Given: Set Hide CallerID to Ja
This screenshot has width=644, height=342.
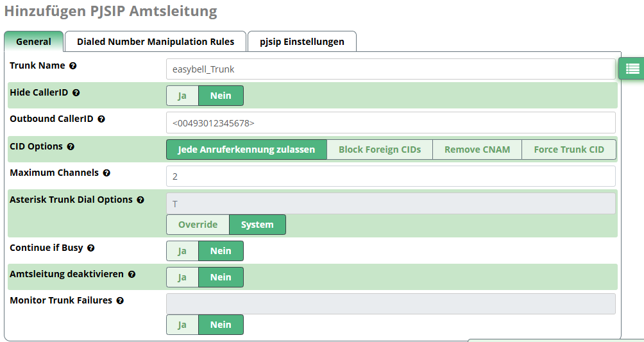Looking at the screenshot, I should point(182,96).
